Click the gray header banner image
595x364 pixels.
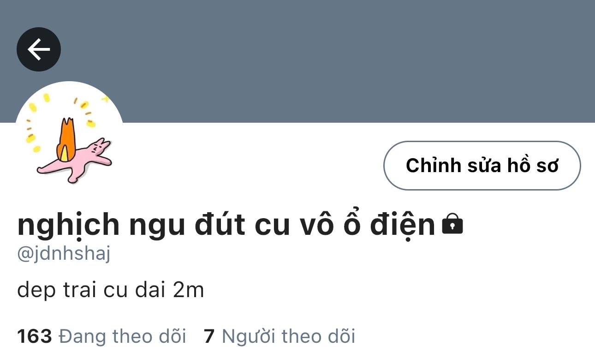click(297, 61)
